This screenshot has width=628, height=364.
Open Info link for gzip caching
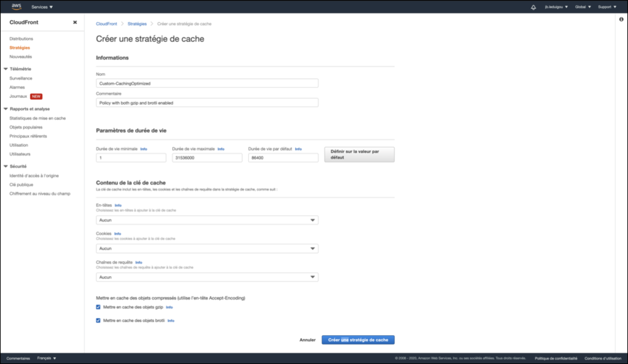coord(169,308)
